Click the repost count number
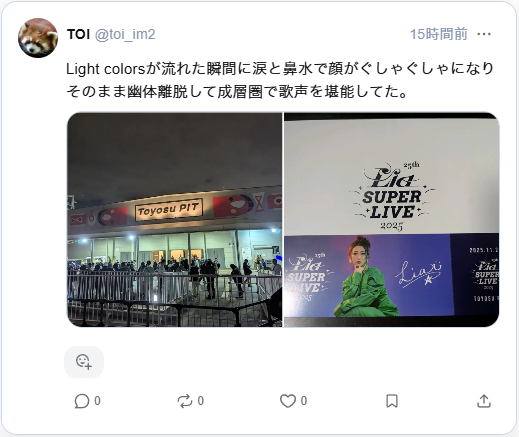The width and height of the screenshot is (519, 437). (201, 401)
